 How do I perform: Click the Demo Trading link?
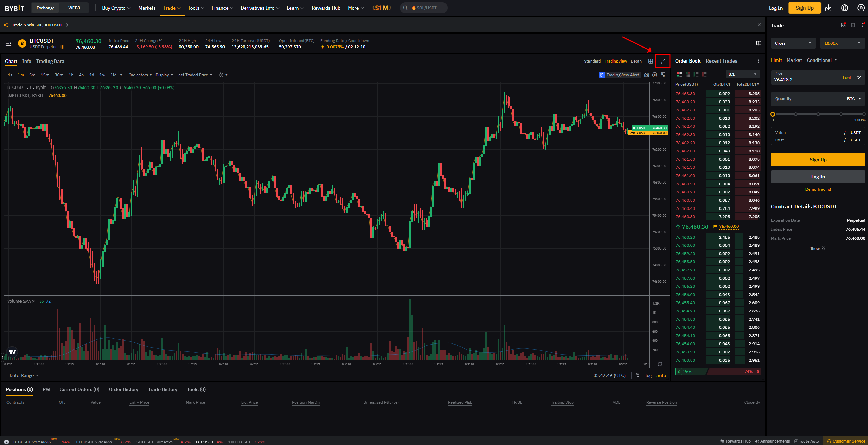pos(818,189)
